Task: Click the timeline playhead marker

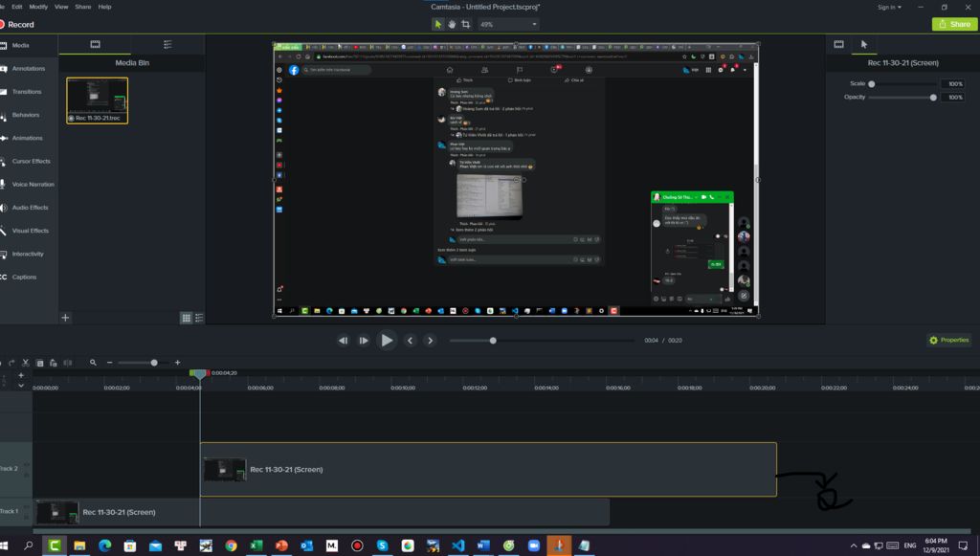Action: tap(199, 374)
